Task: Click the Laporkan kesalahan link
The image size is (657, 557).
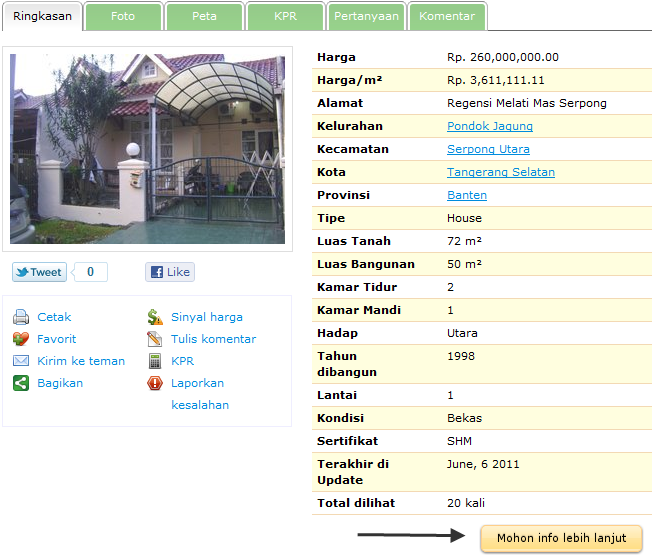Action: pos(200,394)
